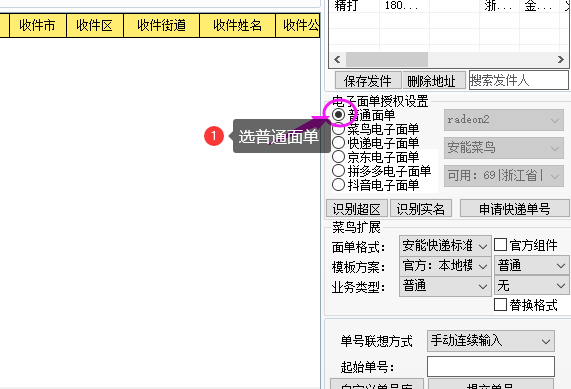Click the 申请快递单号 button
The width and height of the screenshot is (571, 389).
point(514,208)
